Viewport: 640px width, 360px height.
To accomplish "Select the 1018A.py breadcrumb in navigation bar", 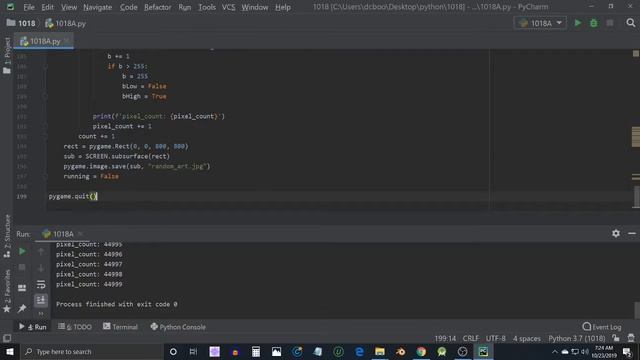I will pyautogui.click(x=66, y=23).
